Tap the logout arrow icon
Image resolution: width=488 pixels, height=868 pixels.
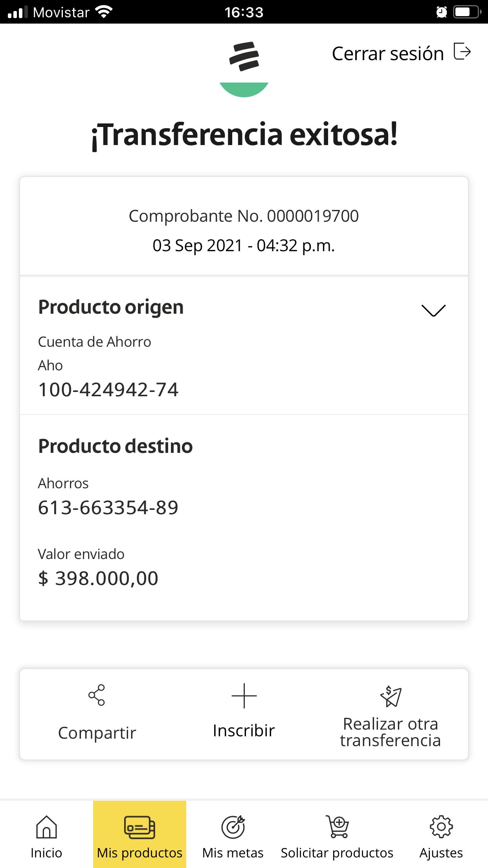tap(462, 51)
